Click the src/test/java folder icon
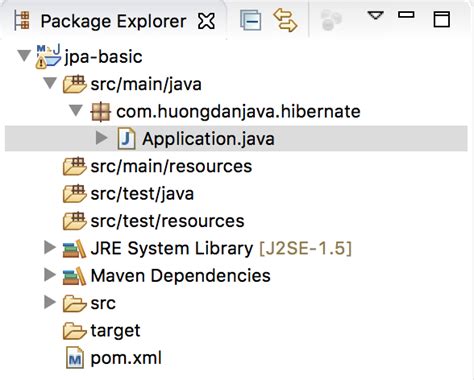474x380 pixels. (75, 193)
